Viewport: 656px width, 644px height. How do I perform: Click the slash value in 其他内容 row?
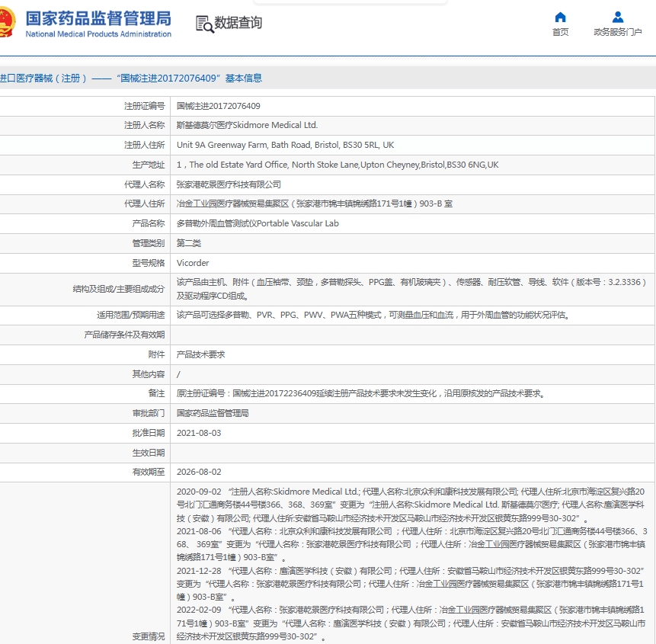point(178,374)
